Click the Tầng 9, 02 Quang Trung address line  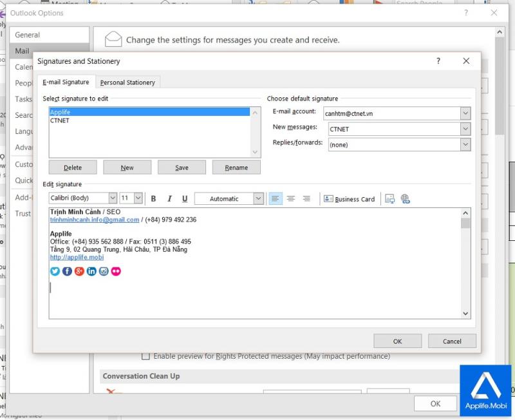coord(118,249)
